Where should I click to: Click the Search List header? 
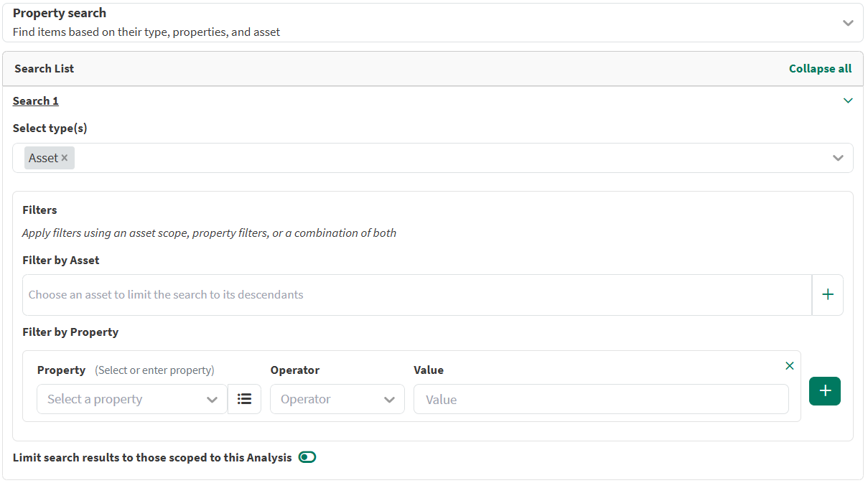click(45, 69)
